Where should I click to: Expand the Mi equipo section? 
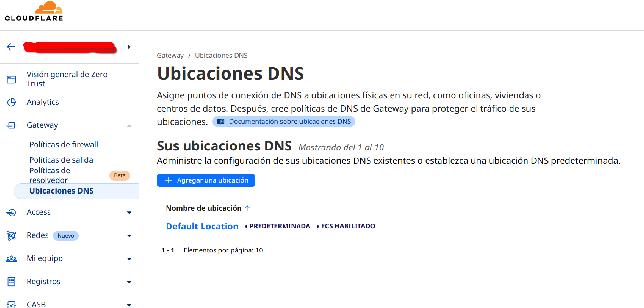(x=129, y=259)
